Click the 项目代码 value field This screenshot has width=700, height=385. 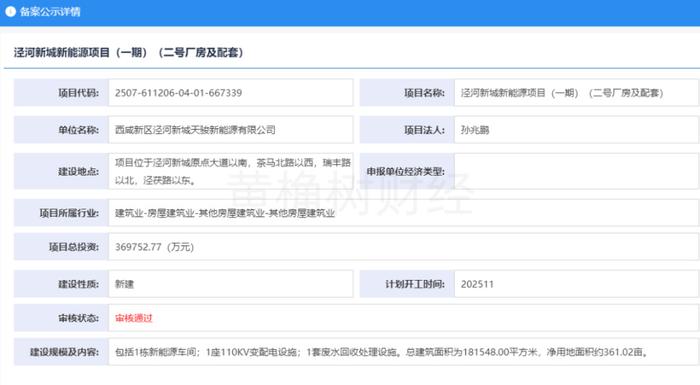pos(230,93)
